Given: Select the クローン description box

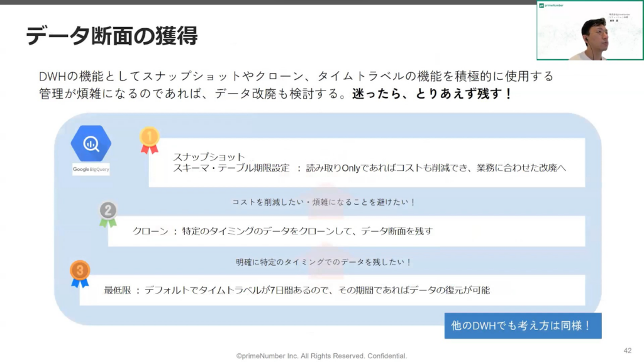Looking at the screenshot, I should coord(347,231).
